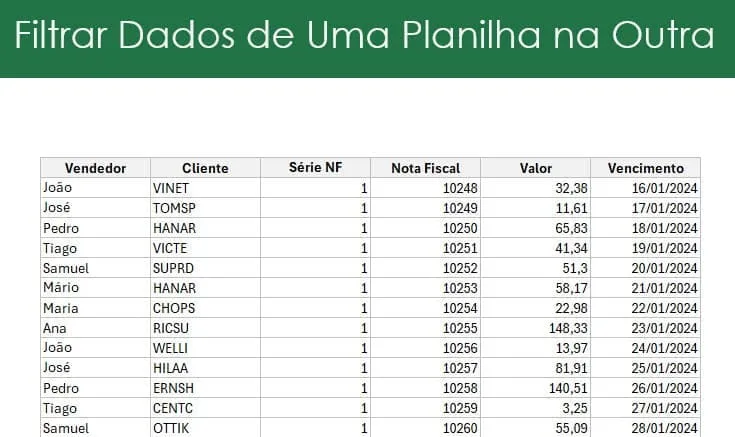Click the Nota Fiscal cell 10250
The width and height of the screenshot is (735, 437).
coord(426,228)
